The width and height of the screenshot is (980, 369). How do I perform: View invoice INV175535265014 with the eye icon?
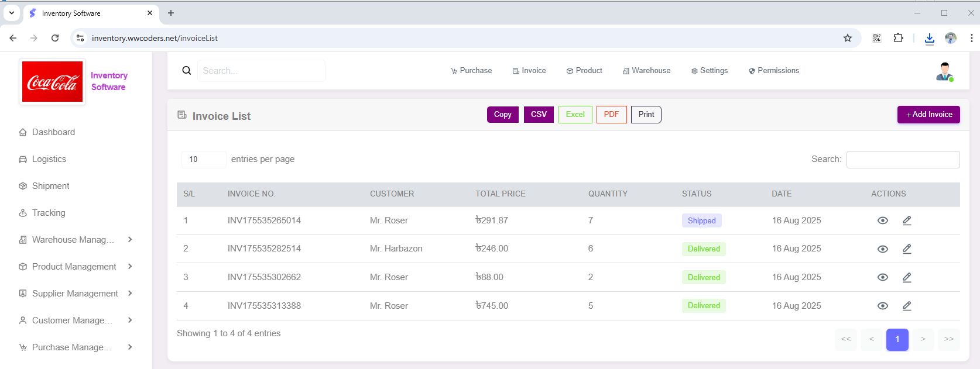[x=882, y=220]
